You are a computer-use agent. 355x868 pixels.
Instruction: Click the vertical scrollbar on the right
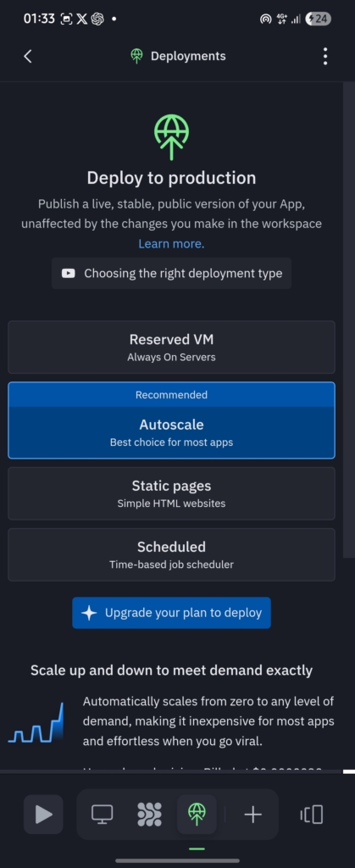point(347,320)
